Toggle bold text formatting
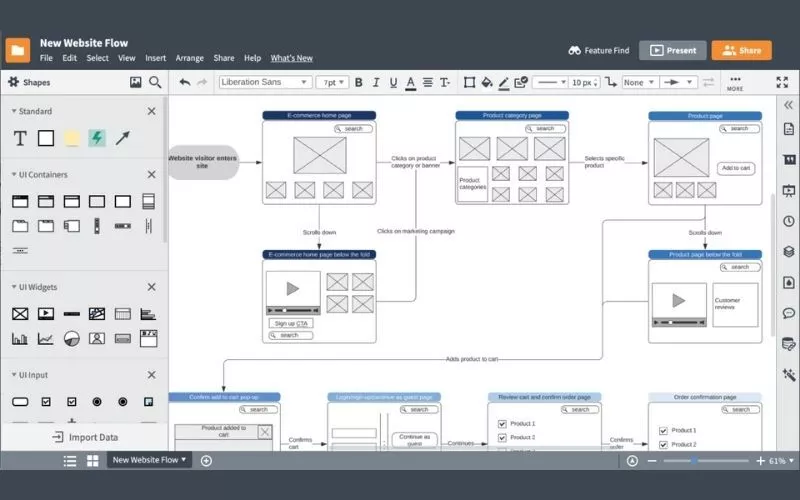The height and width of the screenshot is (500, 800). [x=359, y=82]
